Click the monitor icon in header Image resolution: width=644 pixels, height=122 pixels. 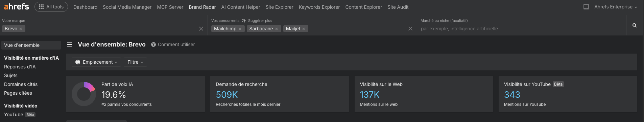pyautogui.click(x=586, y=7)
